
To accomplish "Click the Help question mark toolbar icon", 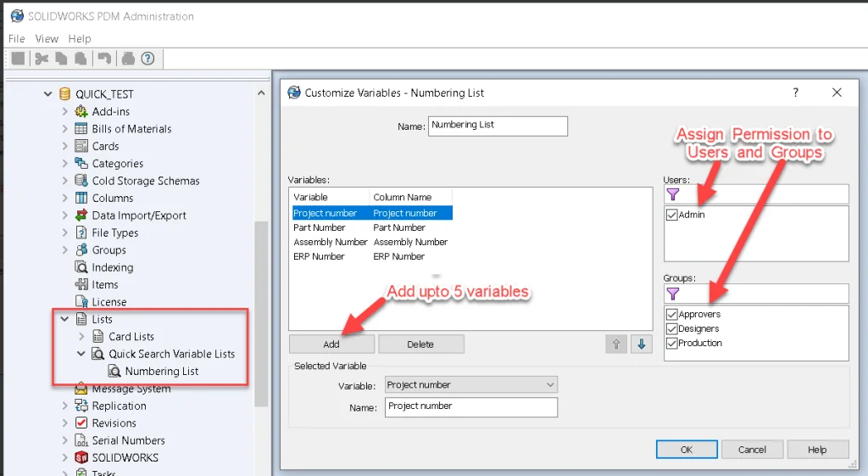I will [147, 59].
